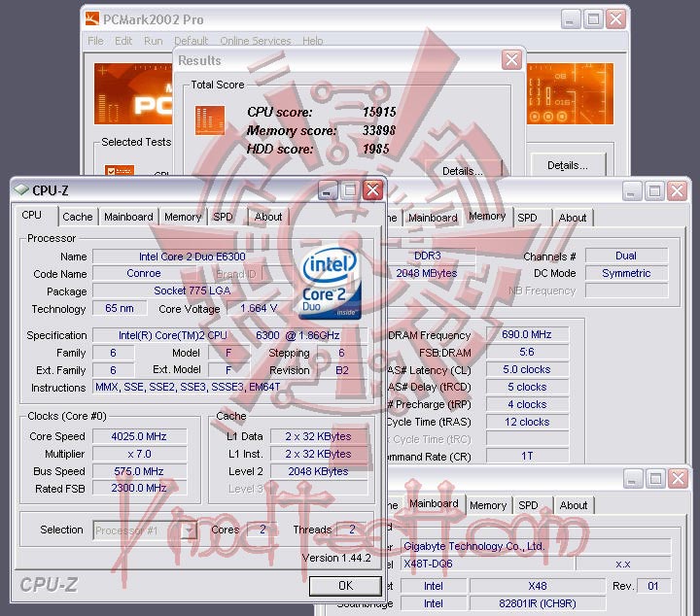Click the Channels value Dual
This screenshot has width=700, height=616.
pos(626,256)
